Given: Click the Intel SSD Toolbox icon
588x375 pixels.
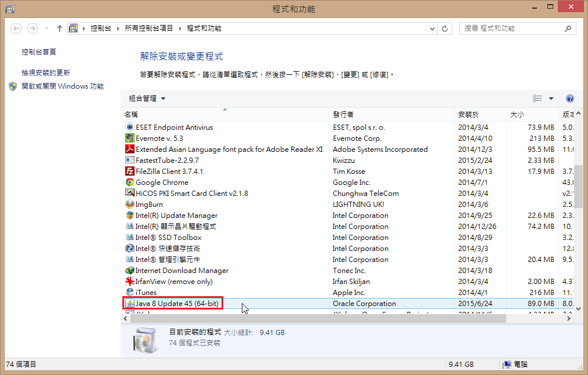Looking at the screenshot, I should (130, 238).
